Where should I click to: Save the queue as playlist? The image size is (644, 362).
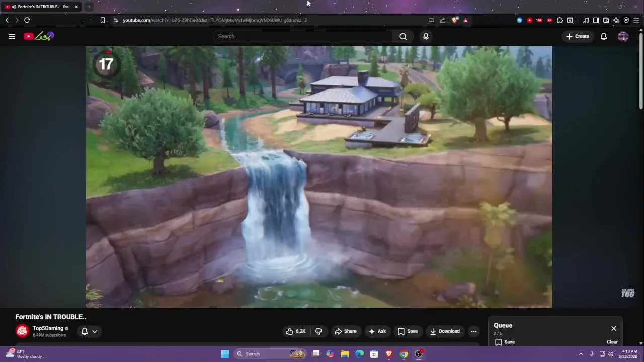(x=505, y=342)
